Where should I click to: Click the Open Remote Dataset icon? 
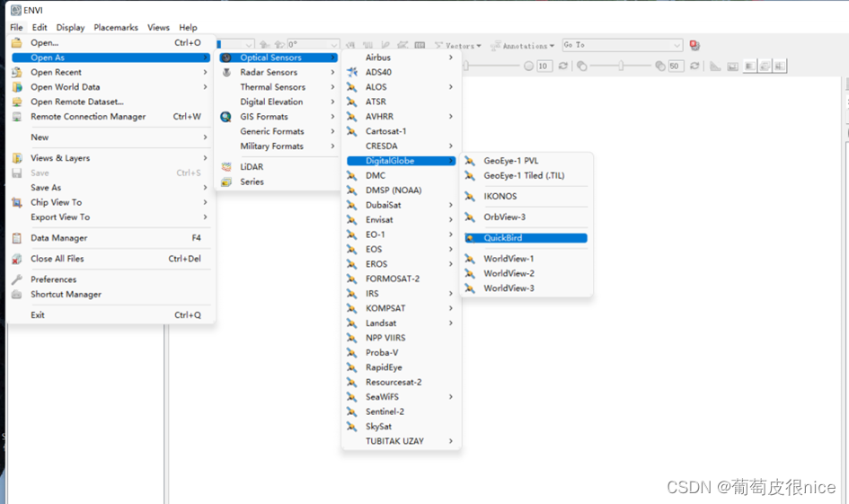(x=17, y=102)
